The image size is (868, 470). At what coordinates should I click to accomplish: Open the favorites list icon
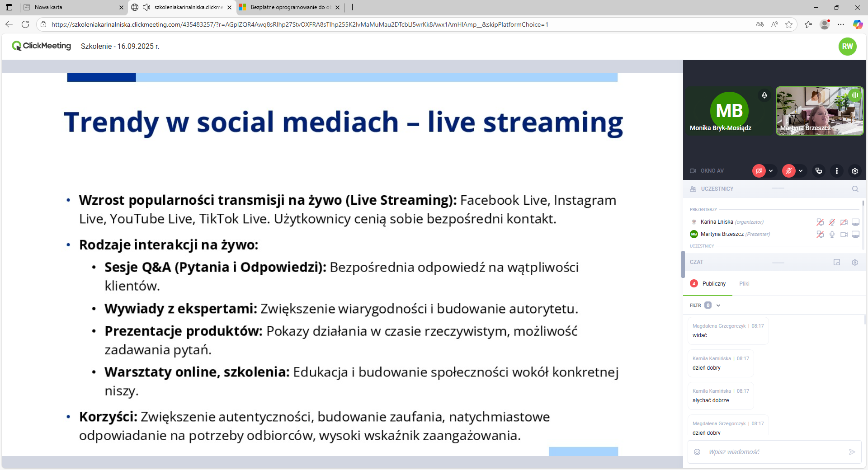[808, 24]
